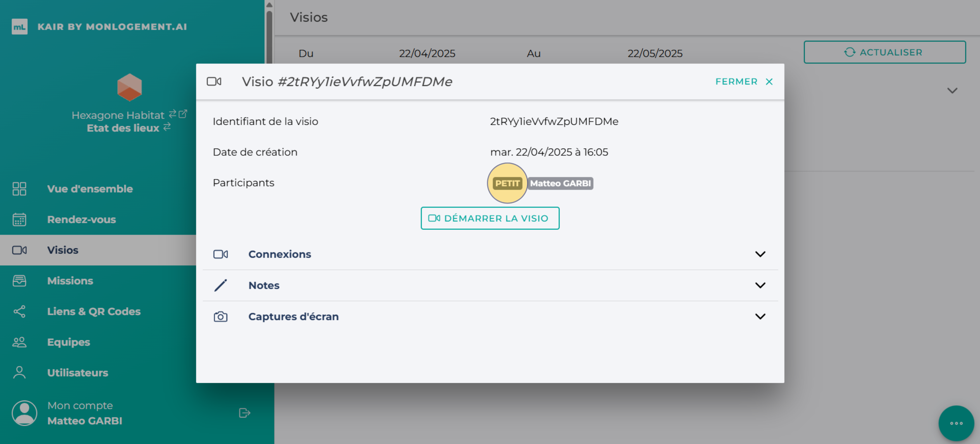Image resolution: width=980 pixels, height=444 pixels.
Task: Click the Rendez-vous calendar icon
Action: coord(19,219)
